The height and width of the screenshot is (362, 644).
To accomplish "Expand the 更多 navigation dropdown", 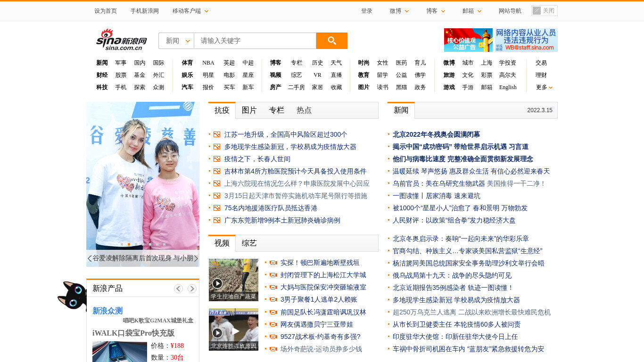I will click(544, 87).
